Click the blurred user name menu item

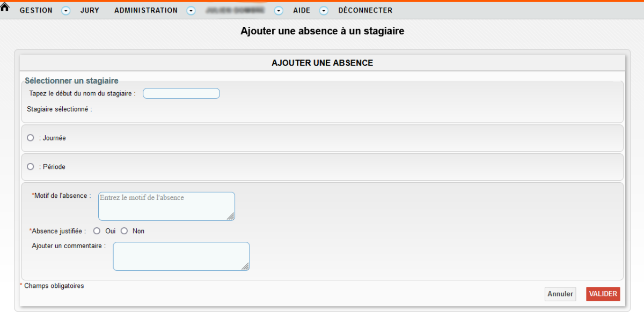235,11
